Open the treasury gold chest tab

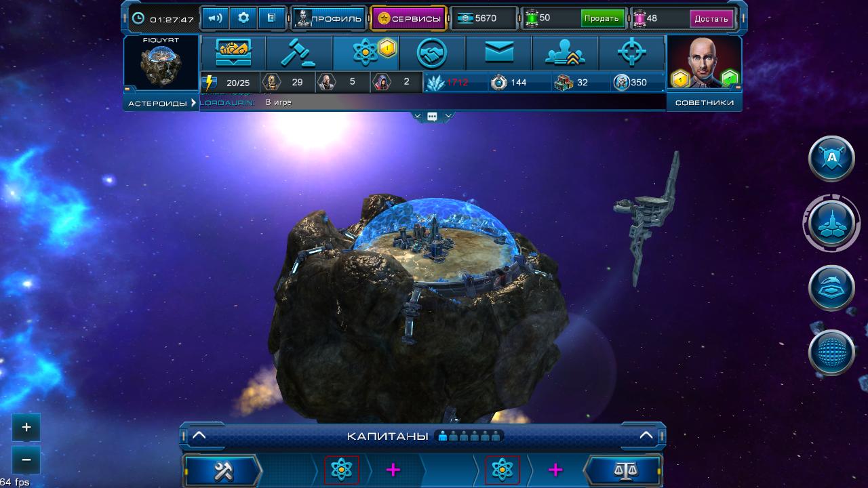point(233,53)
